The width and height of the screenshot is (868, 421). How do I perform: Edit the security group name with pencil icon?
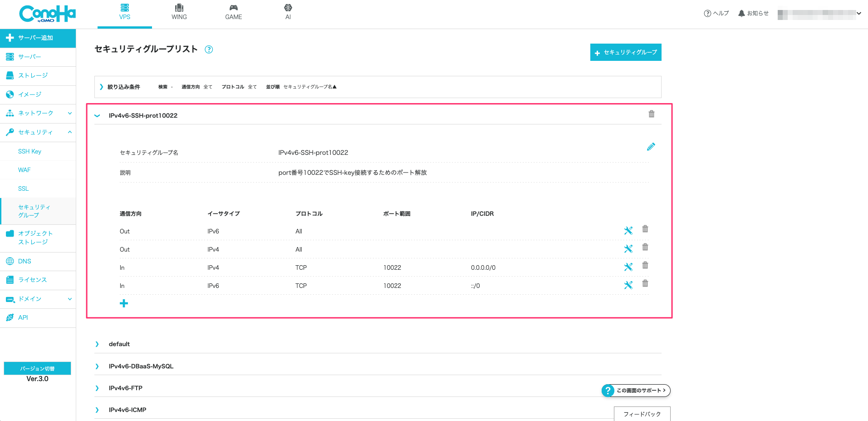651,147
